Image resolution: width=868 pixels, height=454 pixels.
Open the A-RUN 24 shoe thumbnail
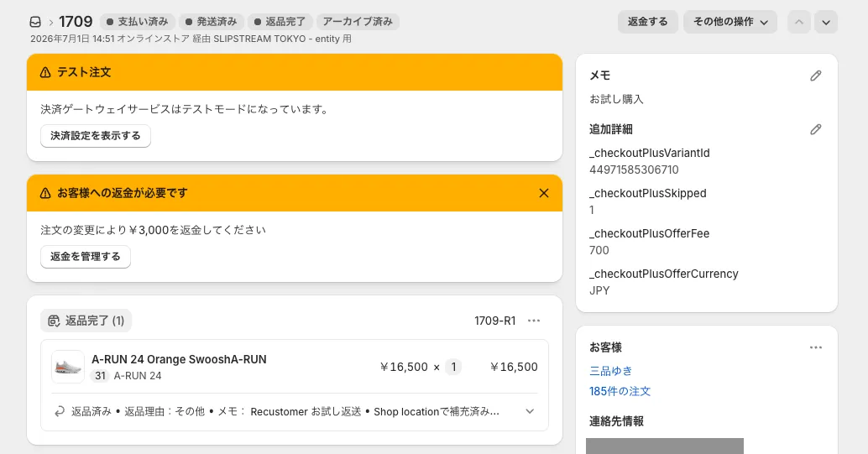pos(68,367)
